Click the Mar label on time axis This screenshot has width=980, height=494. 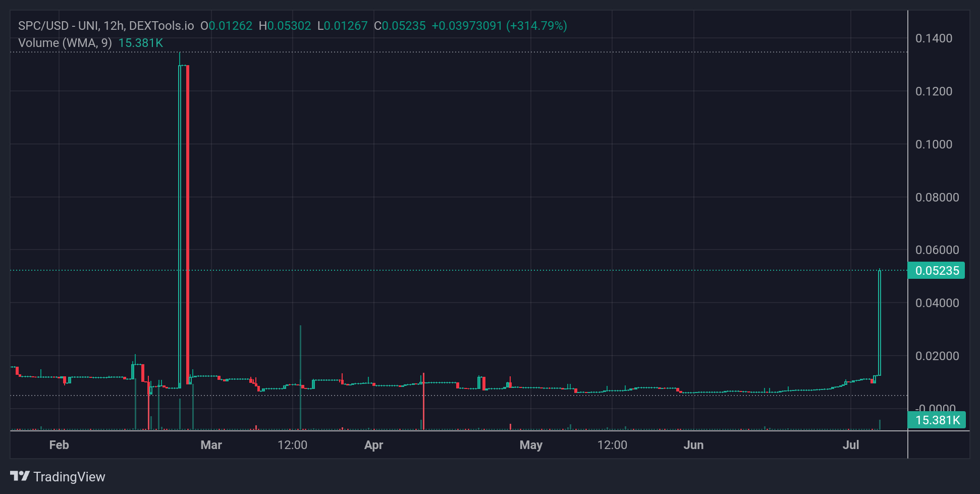(x=211, y=445)
